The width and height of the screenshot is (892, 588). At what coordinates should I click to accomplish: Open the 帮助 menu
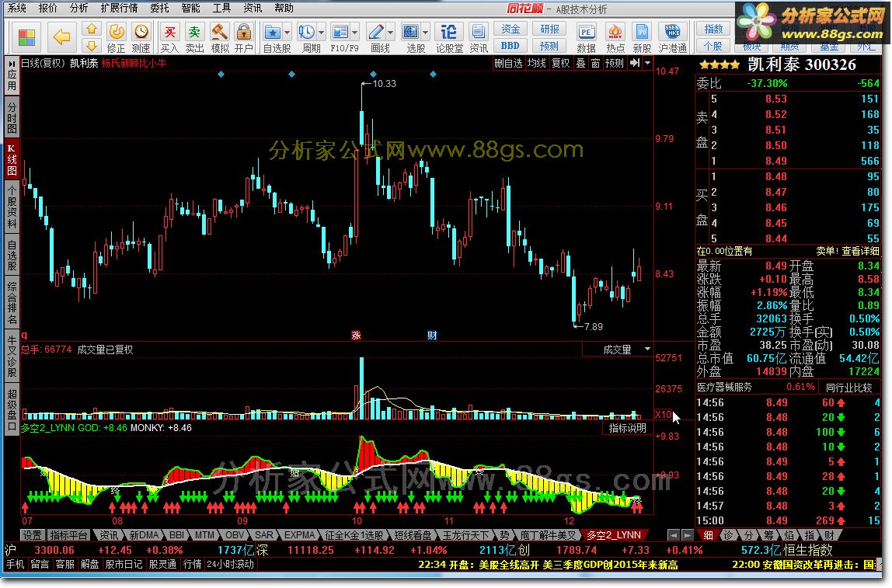(x=284, y=8)
